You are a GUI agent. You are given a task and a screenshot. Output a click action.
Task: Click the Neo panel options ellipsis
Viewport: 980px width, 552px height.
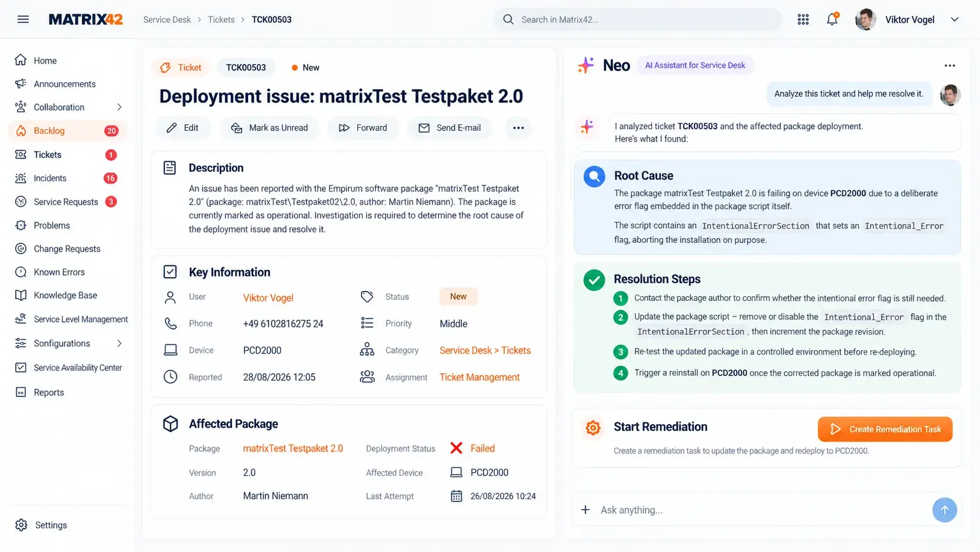coord(950,66)
